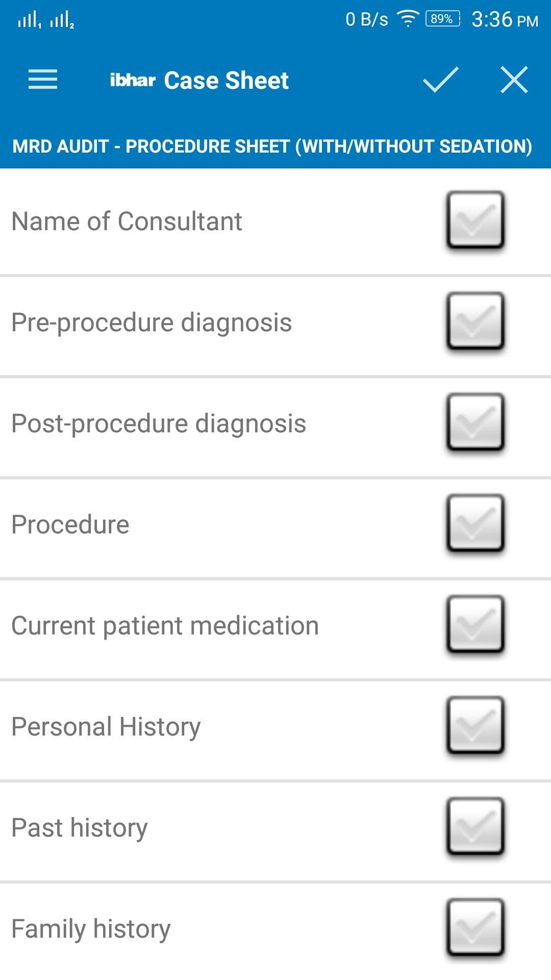The width and height of the screenshot is (551, 980).
Task: Check the Personal History checkbox
Action: click(475, 725)
